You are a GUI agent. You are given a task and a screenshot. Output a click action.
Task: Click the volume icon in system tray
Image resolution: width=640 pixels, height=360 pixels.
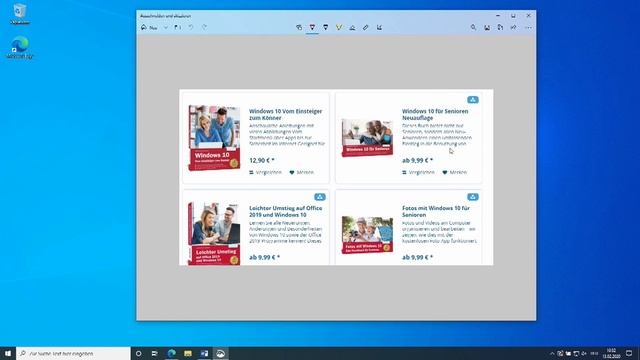pos(584,353)
